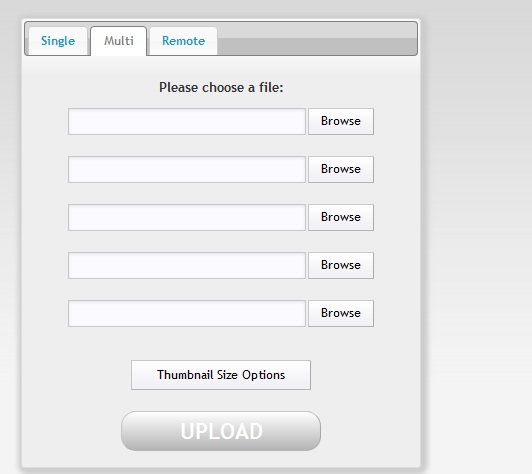Click the first Browse button

pyautogui.click(x=341, y=121)
